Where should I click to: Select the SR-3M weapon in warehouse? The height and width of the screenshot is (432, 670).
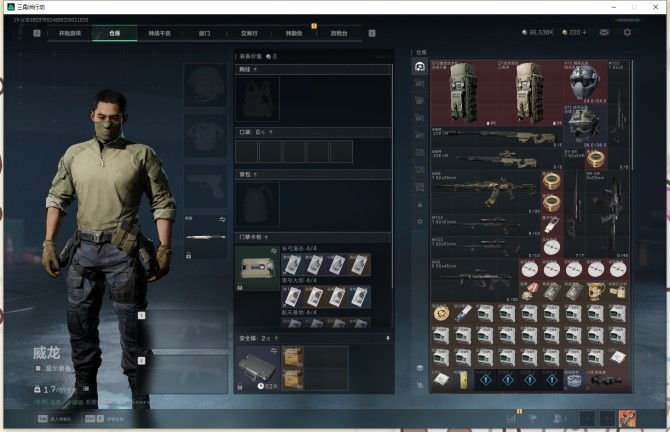(607, 214)
